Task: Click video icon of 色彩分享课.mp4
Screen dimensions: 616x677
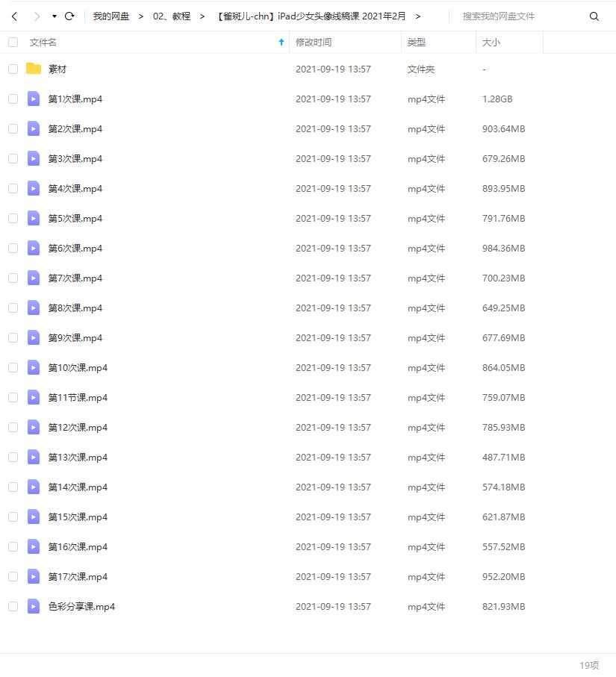Action: 34,606
